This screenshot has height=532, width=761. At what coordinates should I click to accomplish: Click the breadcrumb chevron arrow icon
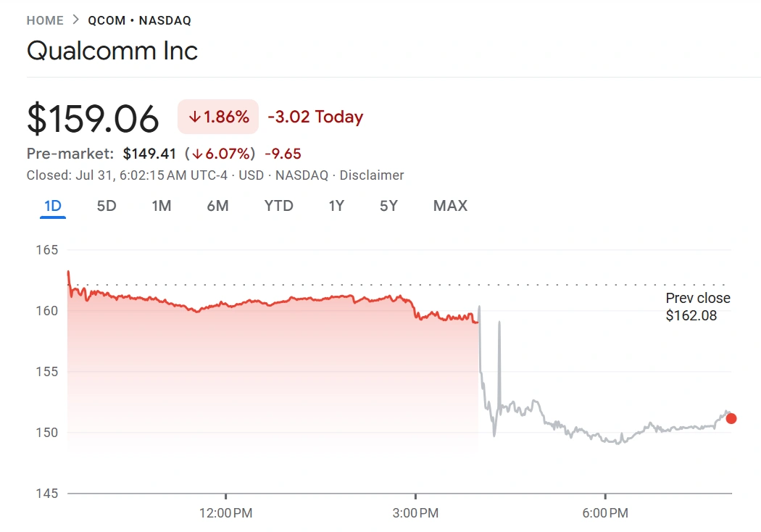click(76, 21)
